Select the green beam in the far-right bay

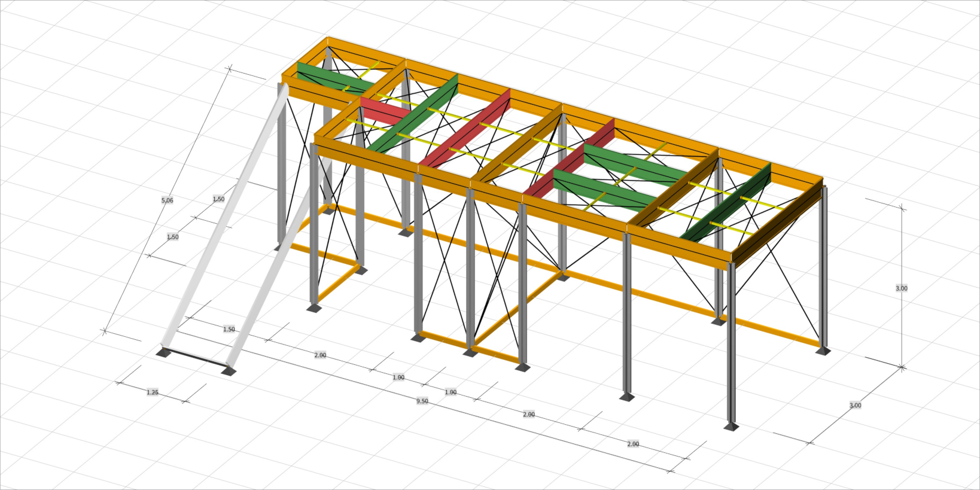(727, 202)
